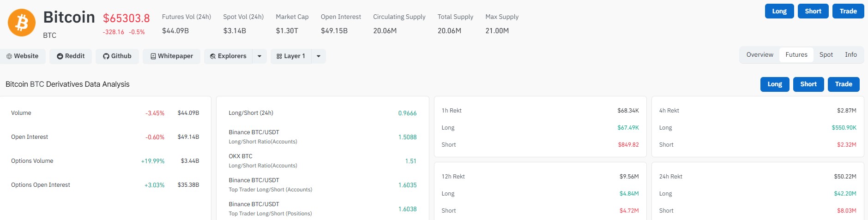This screenshot has width=868, height=220.
Task: Go to the Info tab
Action: pos(851,54)
